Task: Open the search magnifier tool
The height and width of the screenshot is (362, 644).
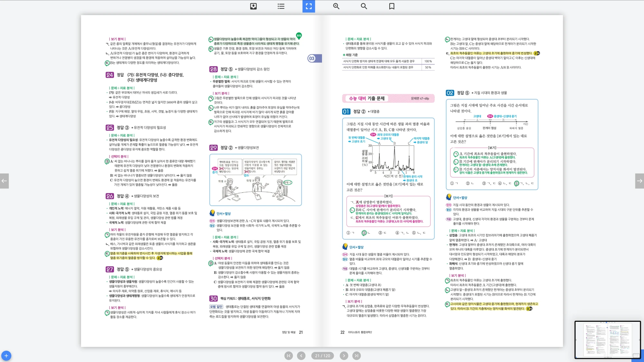Action: [364, 6]
